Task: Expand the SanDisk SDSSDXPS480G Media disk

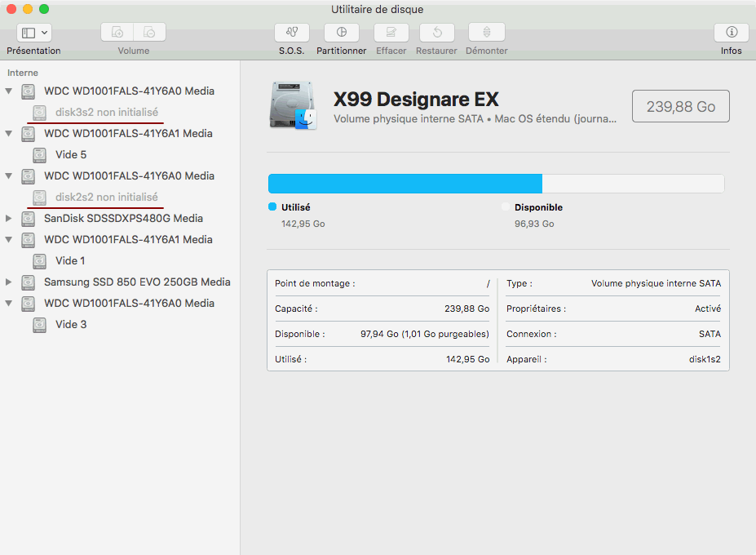Action: click(9, 218)
